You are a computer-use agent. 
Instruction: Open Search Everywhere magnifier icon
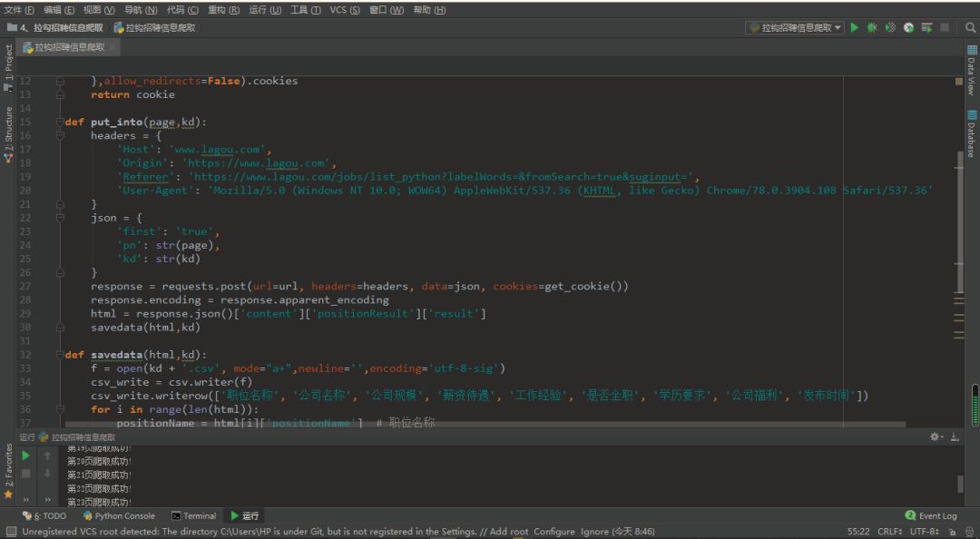pyautogui.click(x=970, y=27)
